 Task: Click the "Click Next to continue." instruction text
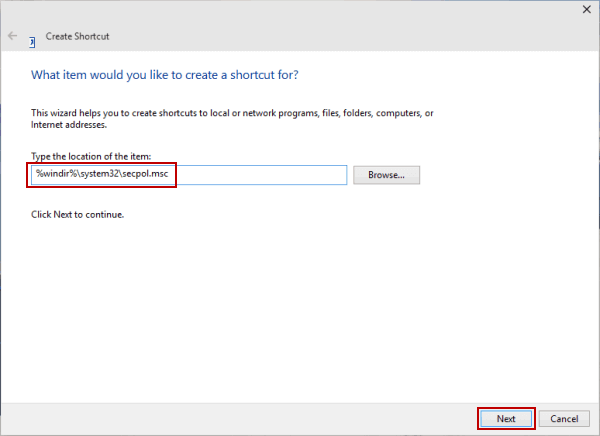coord(78,214)
